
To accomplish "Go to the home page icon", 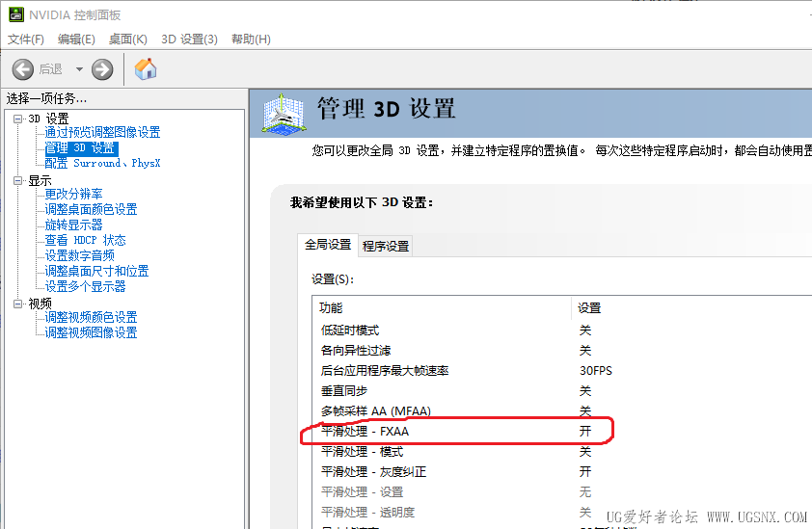I will click(x=146, y=68).
